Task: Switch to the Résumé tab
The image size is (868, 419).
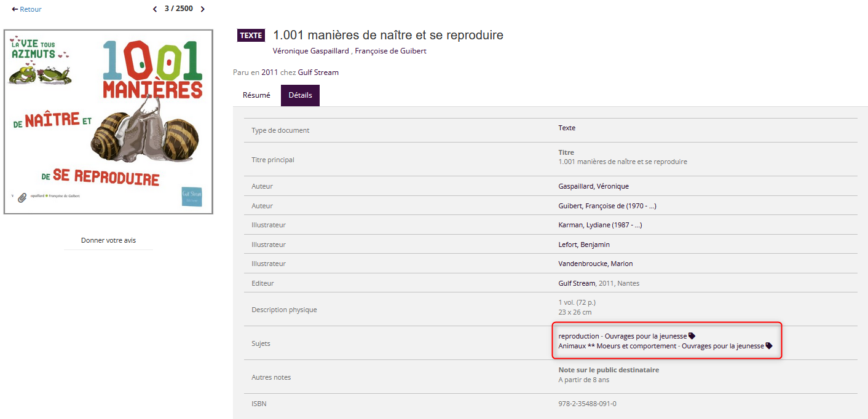Action: (x=256, y=95)
